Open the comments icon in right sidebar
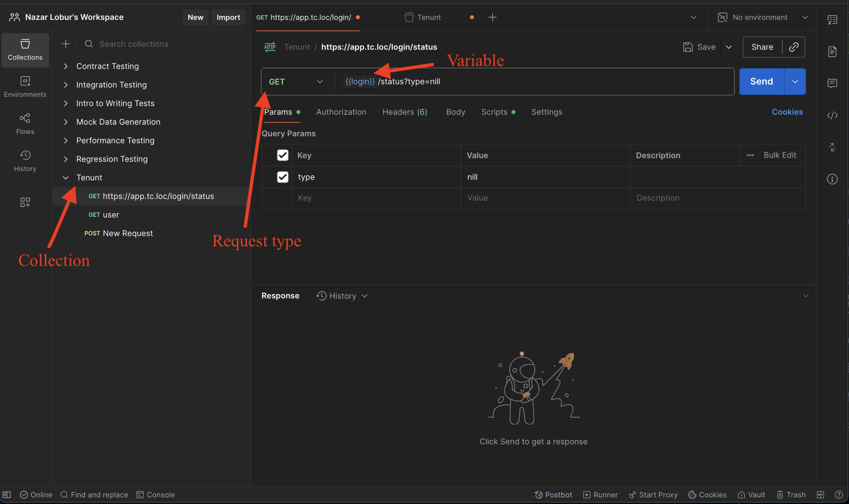849x504 pixels. (832, 83)
